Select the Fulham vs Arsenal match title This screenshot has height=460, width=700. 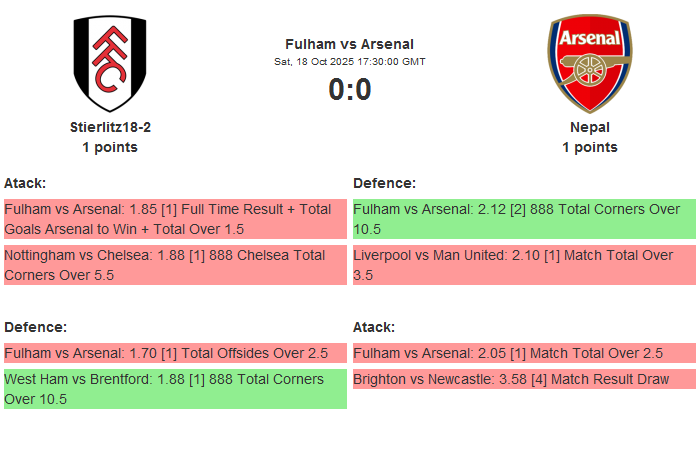tap(349, 44)
